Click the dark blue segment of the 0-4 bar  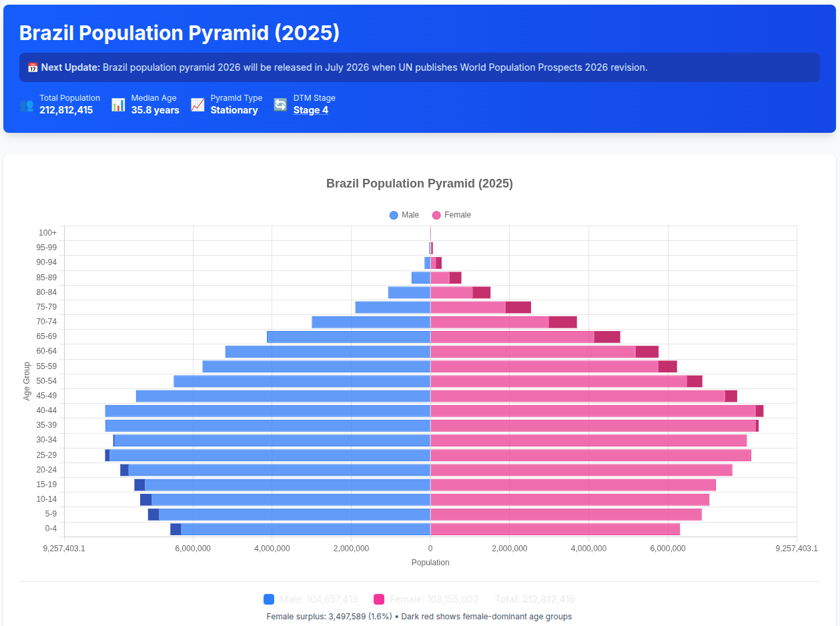175,529
